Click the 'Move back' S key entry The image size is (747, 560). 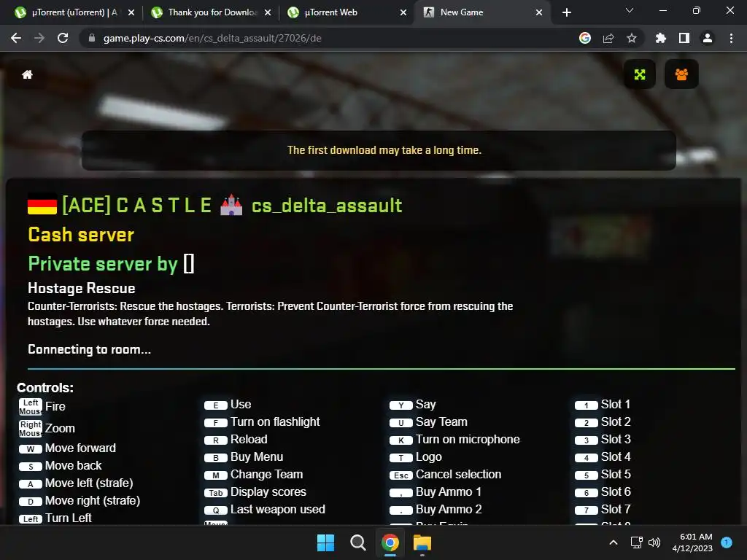(60, 466)
